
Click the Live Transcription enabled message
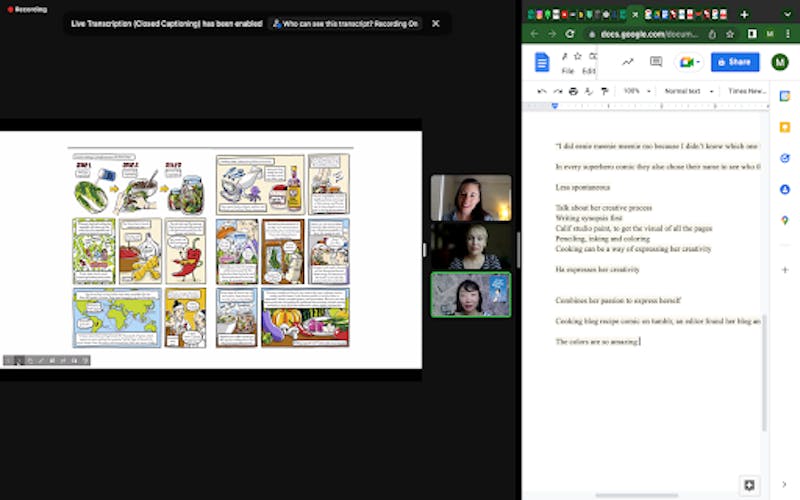[x=167, y=23]
